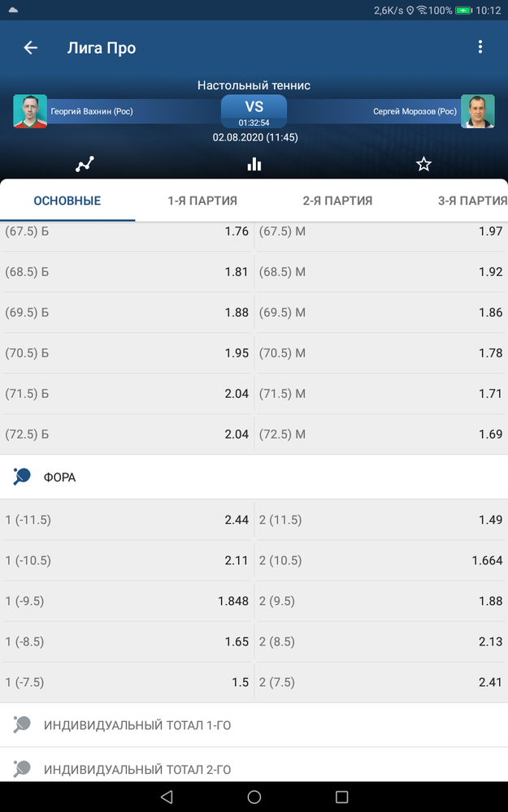
Task: Switch to the 2-Я ПАРТИЯ tab
Action: (x=337, y=201)
